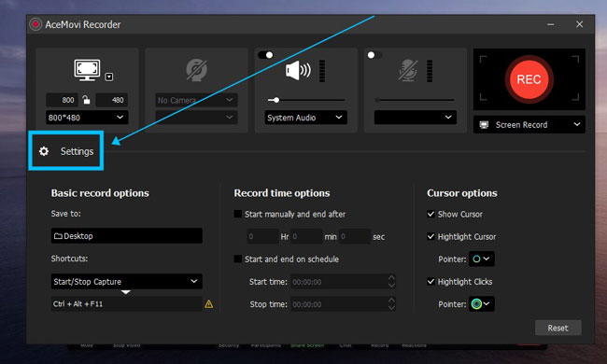The image size is (607, 364).
Task: Click the Desktop save path field
Action: point(127,236)
